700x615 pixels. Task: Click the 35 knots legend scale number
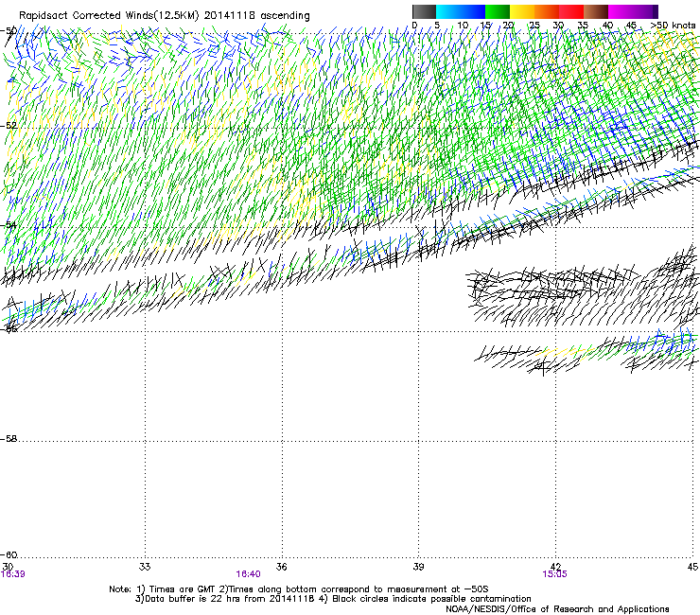pos(583,25)
